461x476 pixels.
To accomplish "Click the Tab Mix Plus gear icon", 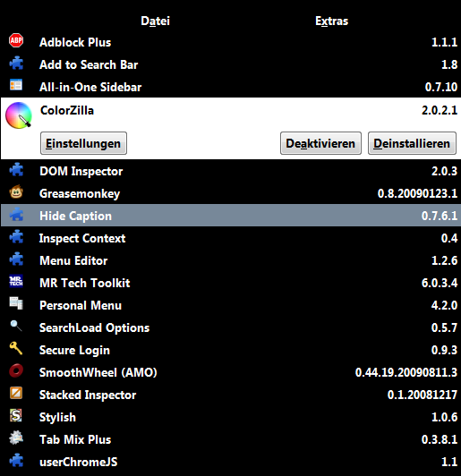I will pyautogui.click(x=16, y=438).
